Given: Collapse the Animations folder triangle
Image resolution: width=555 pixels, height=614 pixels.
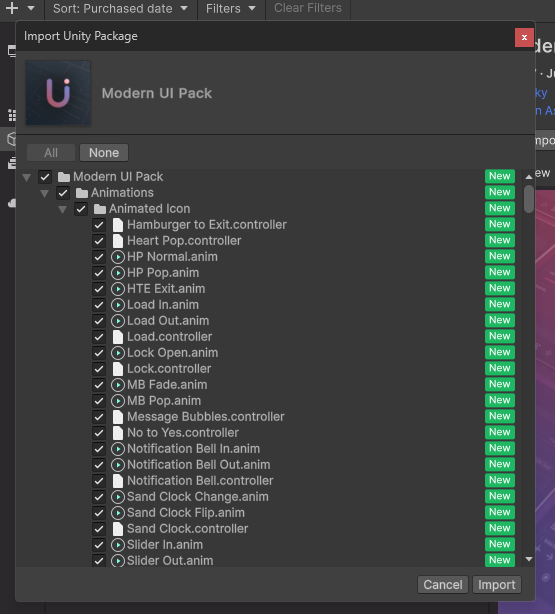Looking at the screenshot, I should [45, 193].
